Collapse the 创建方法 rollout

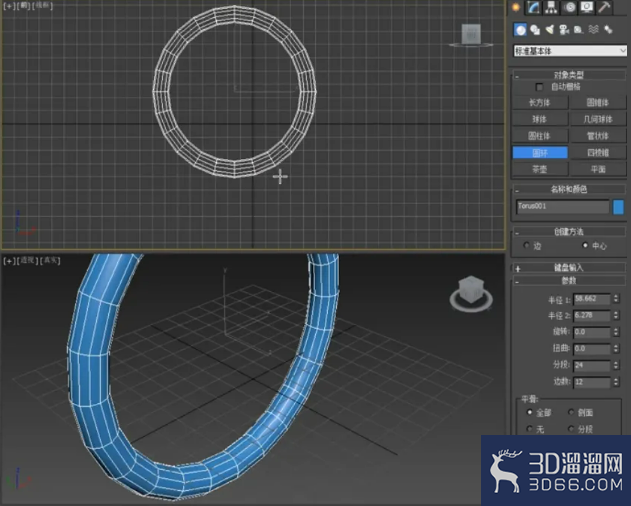pyautogui.click(x=569, y=231)
